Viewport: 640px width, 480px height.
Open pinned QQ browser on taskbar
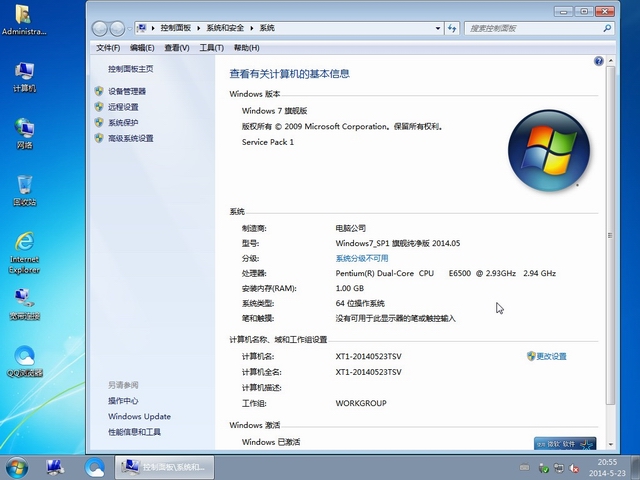click(x=95, y=467)
